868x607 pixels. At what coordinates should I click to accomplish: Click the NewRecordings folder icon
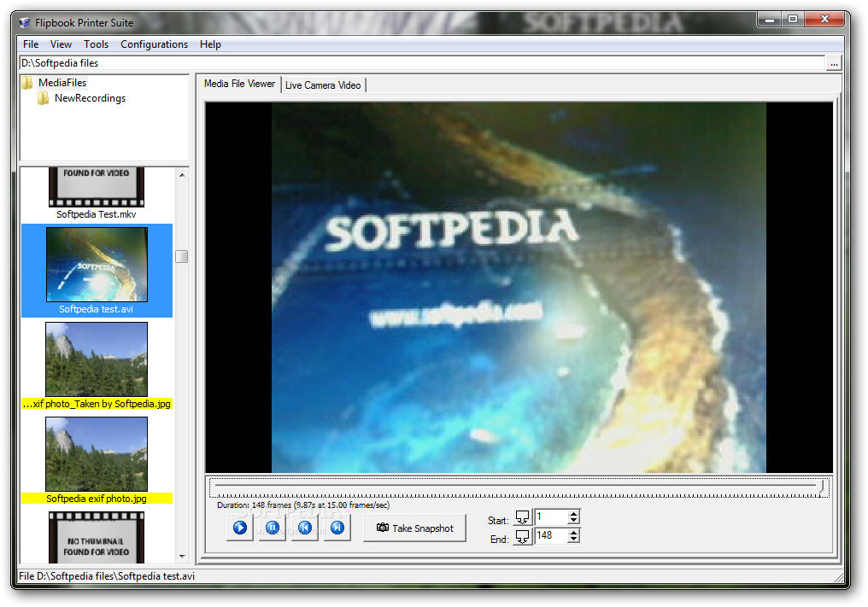point(44,98)
